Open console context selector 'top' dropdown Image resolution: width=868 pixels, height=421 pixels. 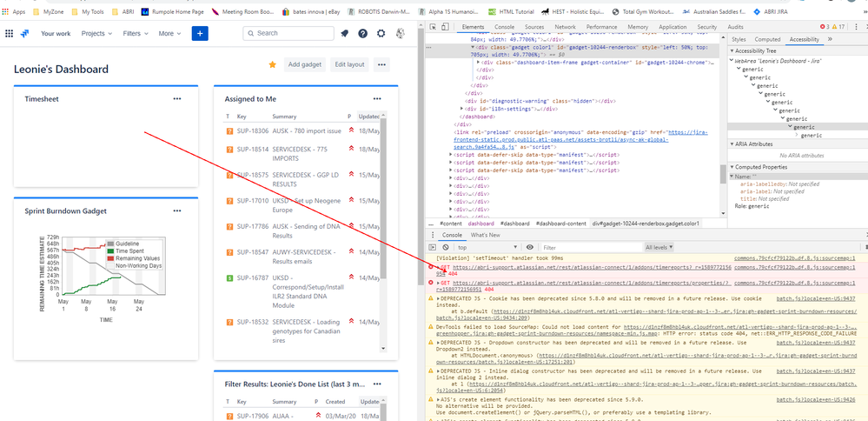487,247
